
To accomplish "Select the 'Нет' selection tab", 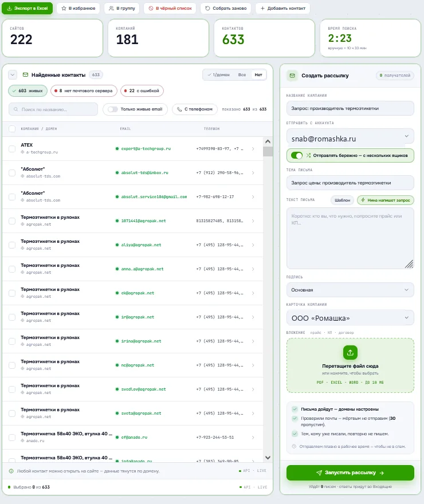I will click(x=258, y=74).
